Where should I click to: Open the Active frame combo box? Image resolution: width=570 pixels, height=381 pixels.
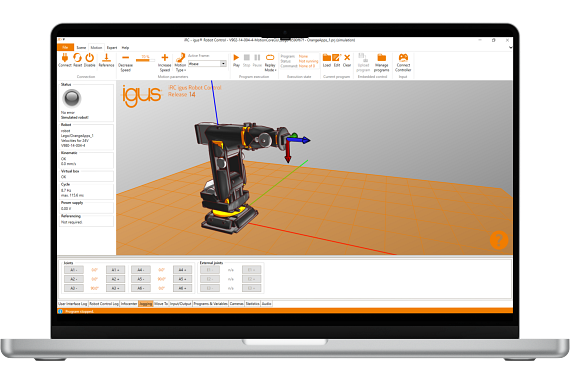pos(207,64)
